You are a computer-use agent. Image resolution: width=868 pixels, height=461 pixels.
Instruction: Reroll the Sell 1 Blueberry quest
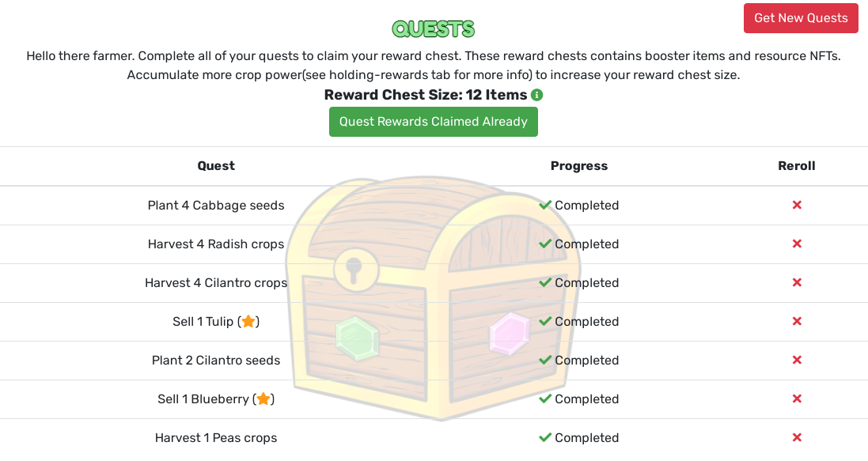[x=797, y=399]
